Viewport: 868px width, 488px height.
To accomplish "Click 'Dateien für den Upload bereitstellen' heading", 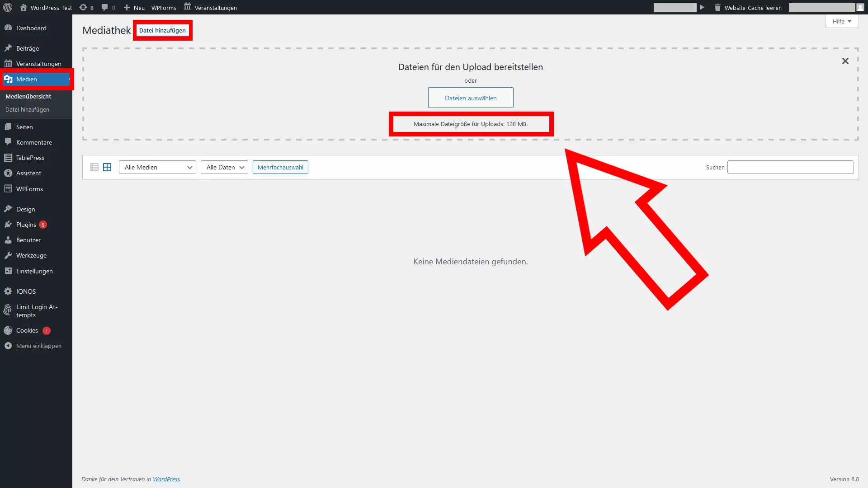I will (x=471, y=67).
